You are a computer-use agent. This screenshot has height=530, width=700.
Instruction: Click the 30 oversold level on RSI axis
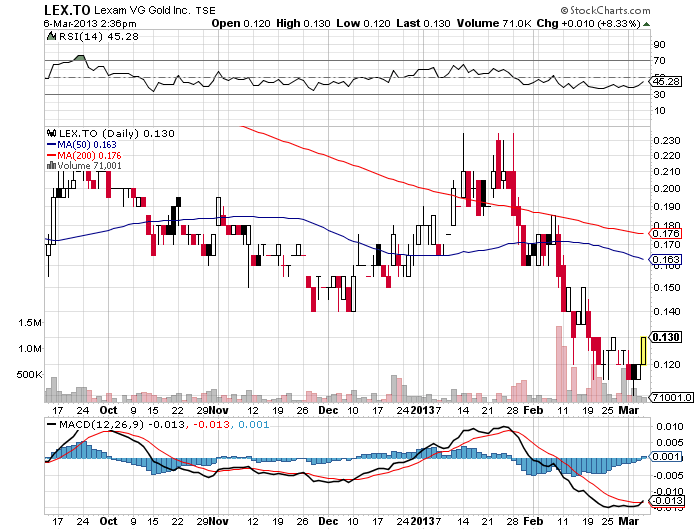click(659, 94)
